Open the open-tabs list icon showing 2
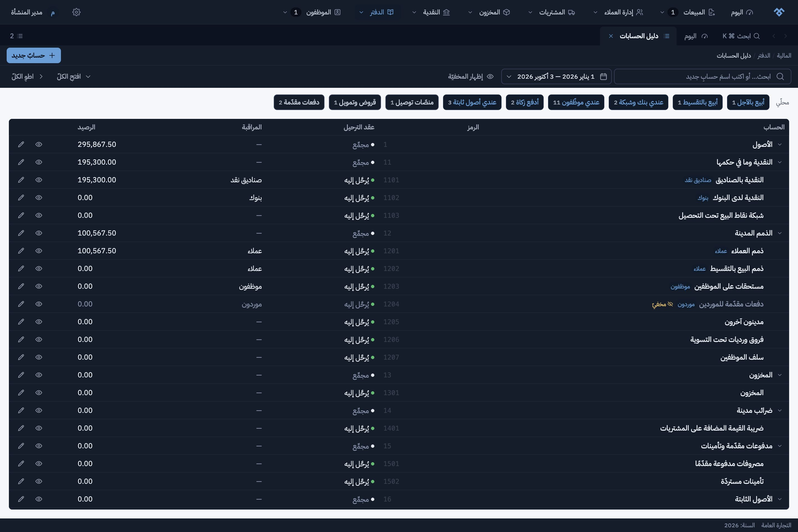Viewport: 798px width, 532px height. click(16, 36)
